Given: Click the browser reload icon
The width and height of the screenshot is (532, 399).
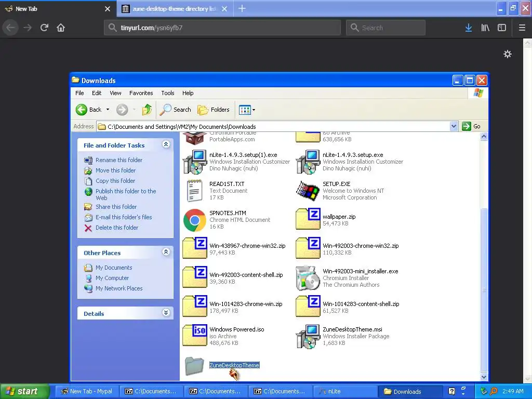Looking at the screenshot, I should tap(45, 28).
